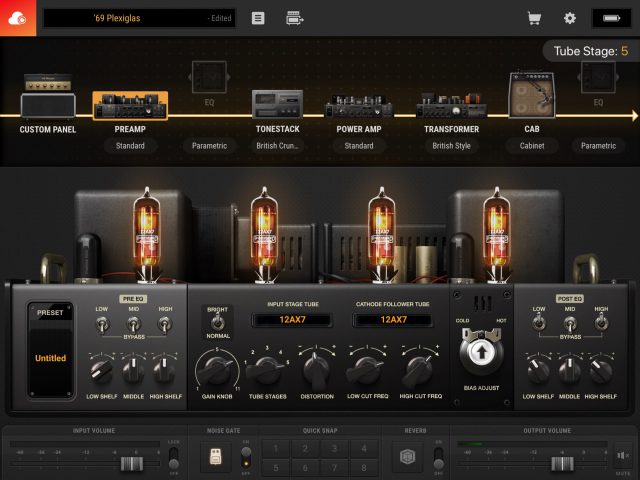Viewport: 640px width, 480px height.
Task: Click the Pre EQ Low Shelf knob
Action: [x=101, y=371]
